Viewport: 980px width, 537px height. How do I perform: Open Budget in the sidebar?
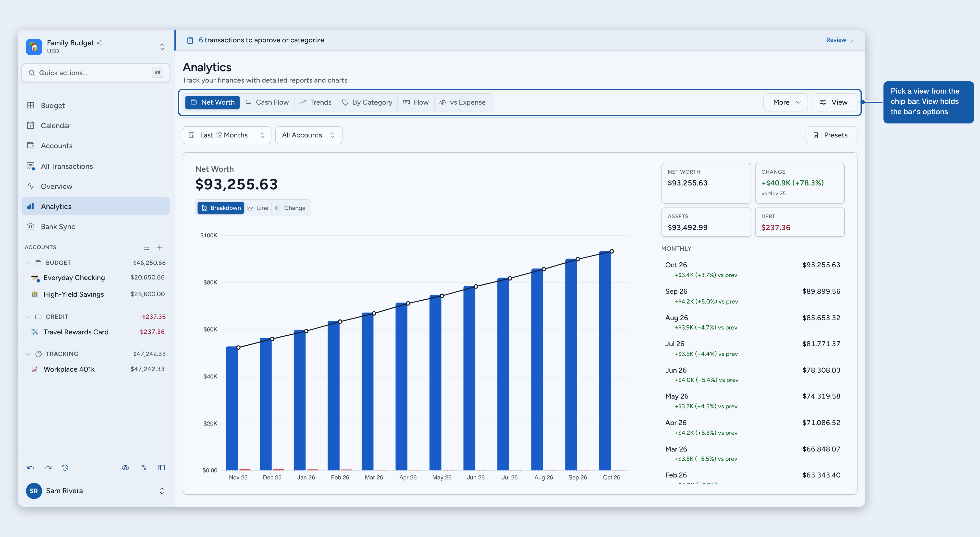(x=96, y=105)
